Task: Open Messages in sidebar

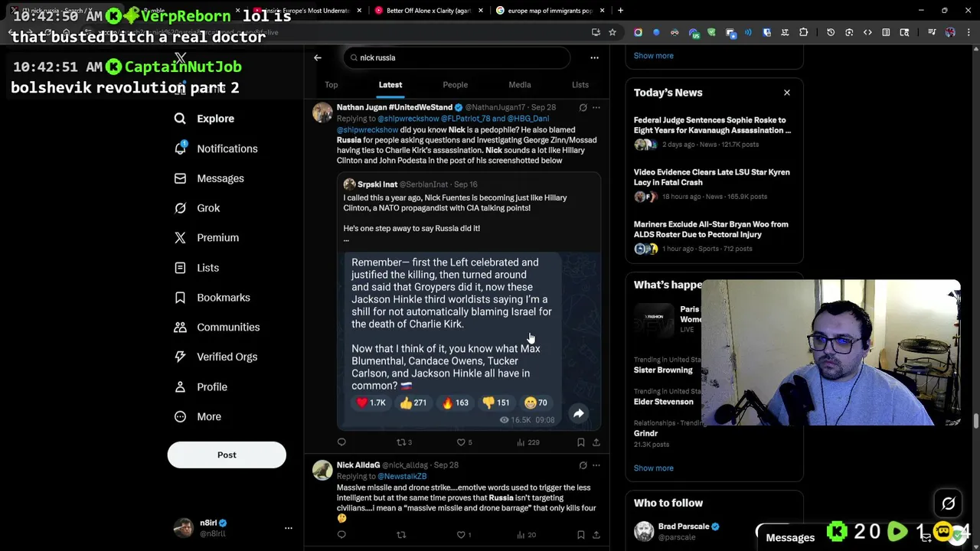Action: (x=209, y=178)
